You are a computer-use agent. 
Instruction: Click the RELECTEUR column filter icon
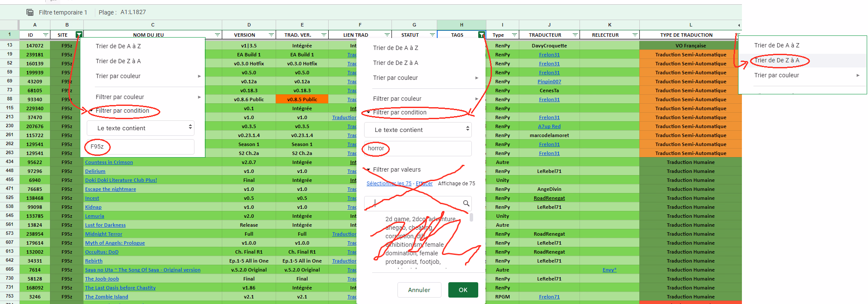pos(635,35)
